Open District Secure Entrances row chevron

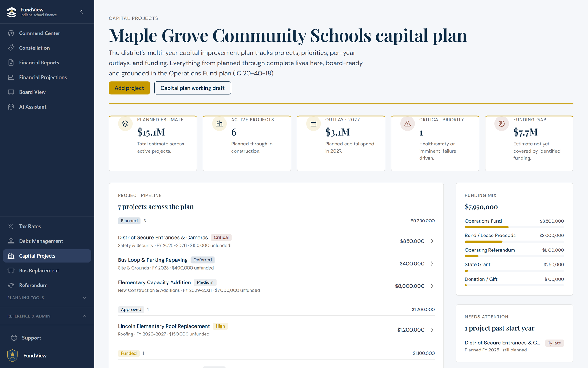pyautogui.click(x=432, y=241)
